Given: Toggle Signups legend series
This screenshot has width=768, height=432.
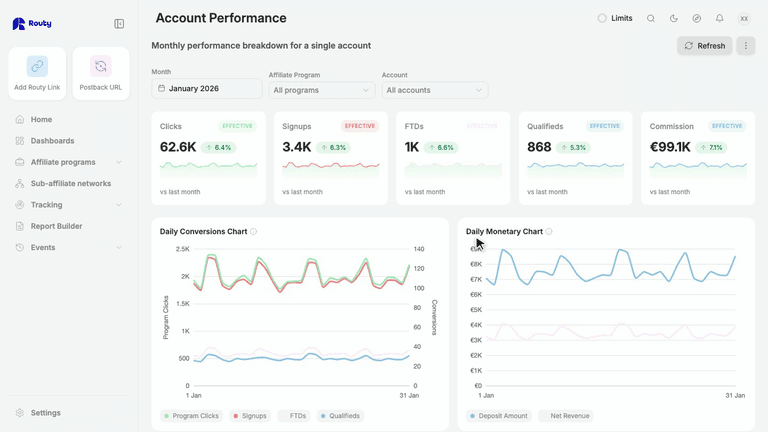Looking at the screenshot, I should point(250,416).
